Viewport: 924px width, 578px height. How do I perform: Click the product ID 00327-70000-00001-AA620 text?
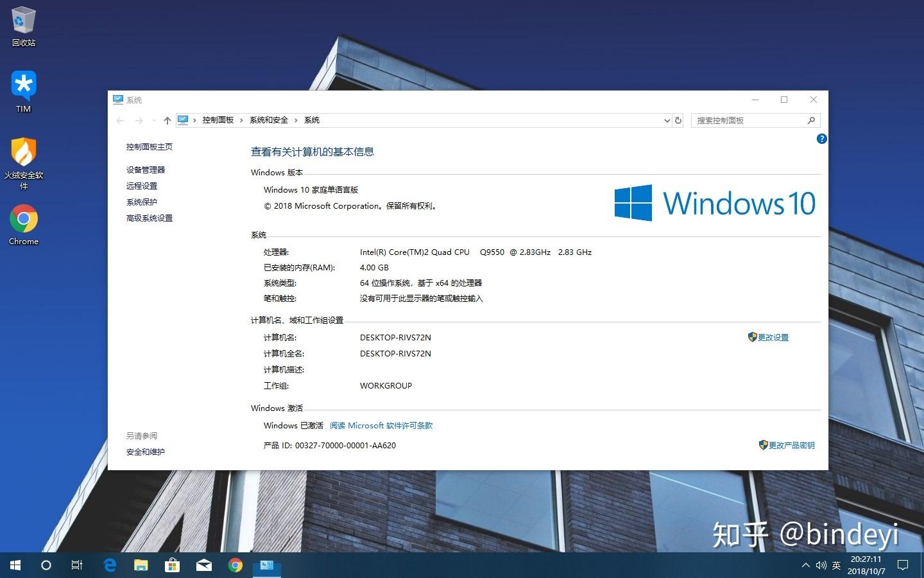coord(345,445)
